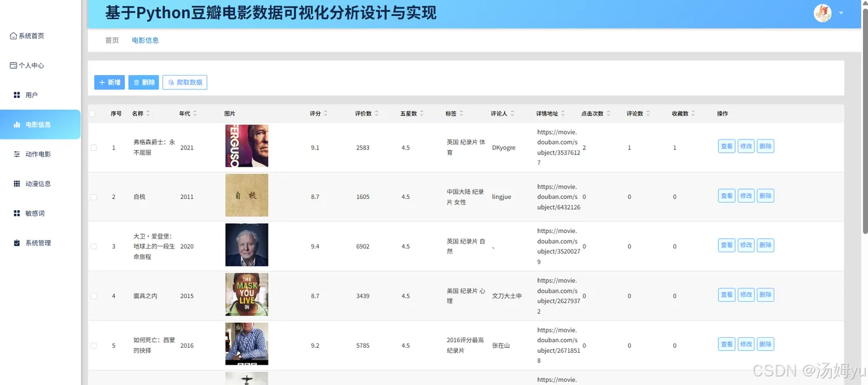Check the row 5 checkbox 如何死亡

pyautogui.click(x=94, y=345)
